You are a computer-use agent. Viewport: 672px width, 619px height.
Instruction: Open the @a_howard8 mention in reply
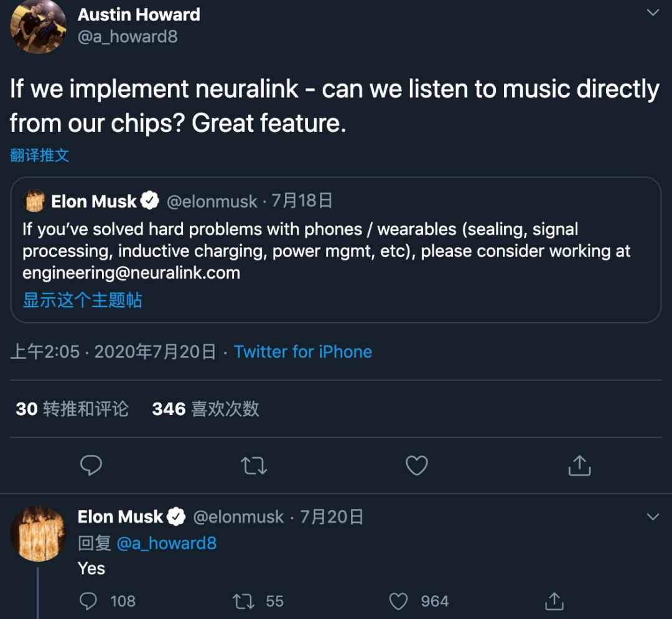coord(166,543)
